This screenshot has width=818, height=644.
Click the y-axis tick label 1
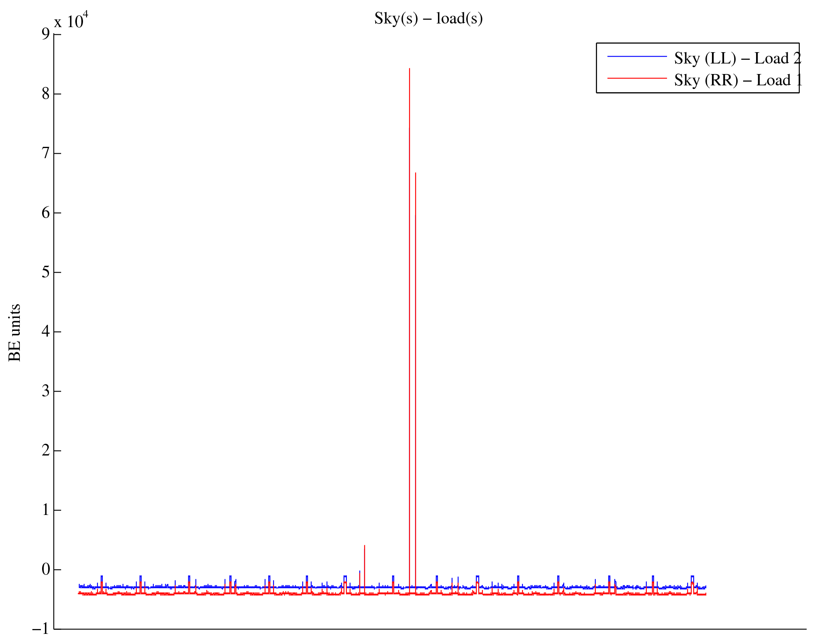click(x=45, y=510)
